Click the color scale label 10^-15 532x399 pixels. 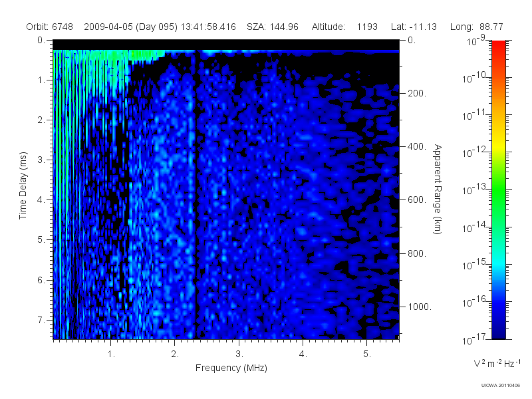(474, 264)
